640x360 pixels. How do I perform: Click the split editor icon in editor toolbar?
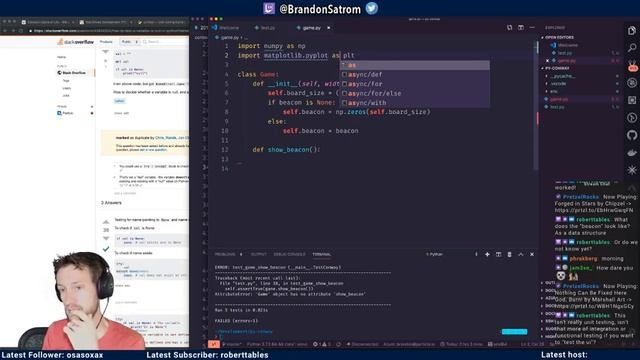point(521,27)
